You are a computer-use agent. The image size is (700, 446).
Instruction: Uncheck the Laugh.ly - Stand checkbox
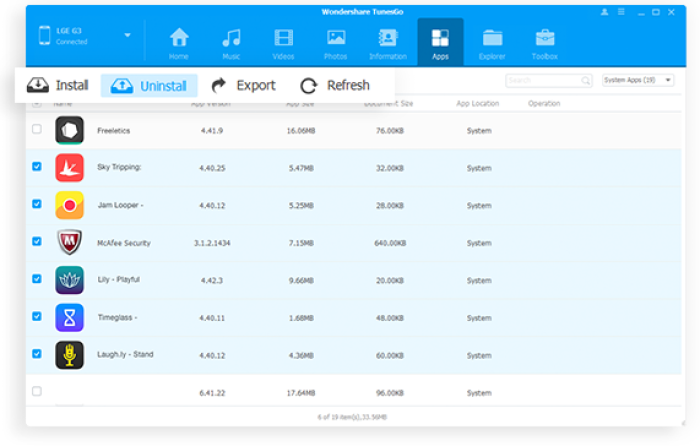pyautogui.click(x=37, y=354)
